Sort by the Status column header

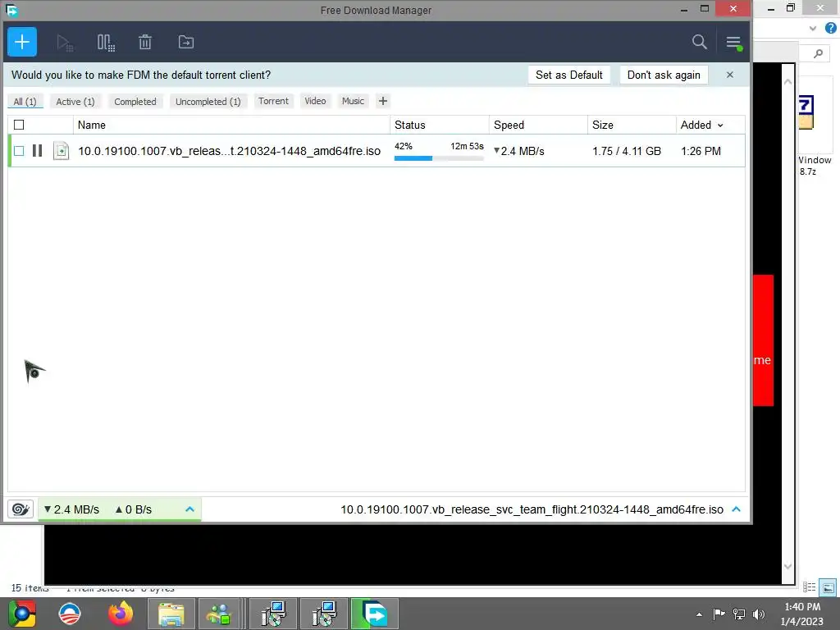coord(410,125)
